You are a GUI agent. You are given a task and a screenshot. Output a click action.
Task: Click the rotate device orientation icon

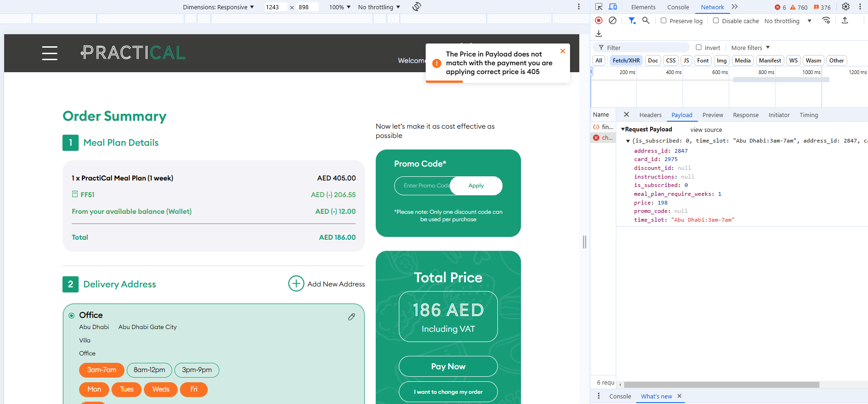click(x=416, y=6)
